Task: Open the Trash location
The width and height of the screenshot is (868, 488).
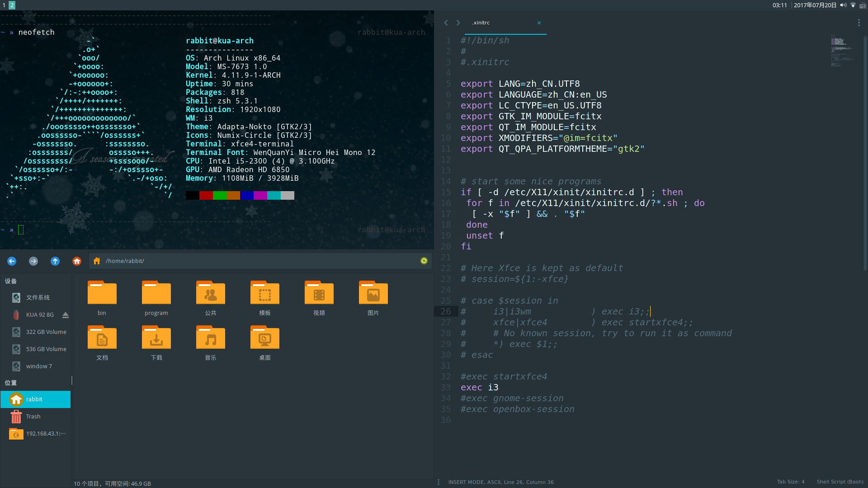Action: click(x=33, y=417)
